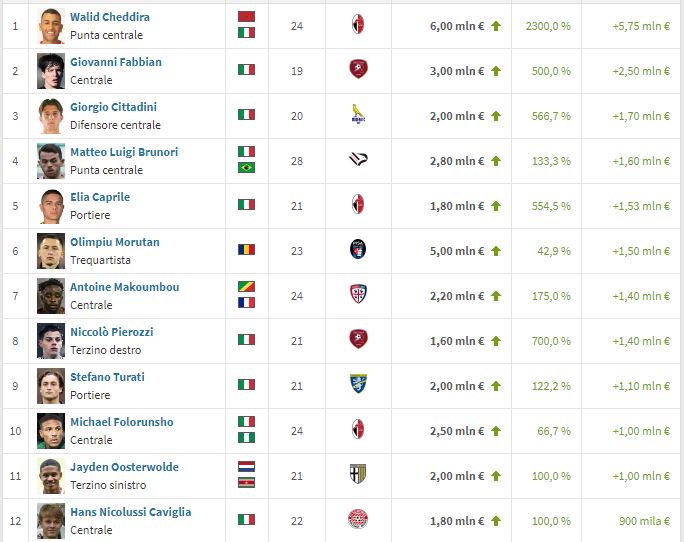The height and width of the screenshot is (542, 684).
Task: Click Giorgio Cittadini's club crest icon
Action: (358, 115)
